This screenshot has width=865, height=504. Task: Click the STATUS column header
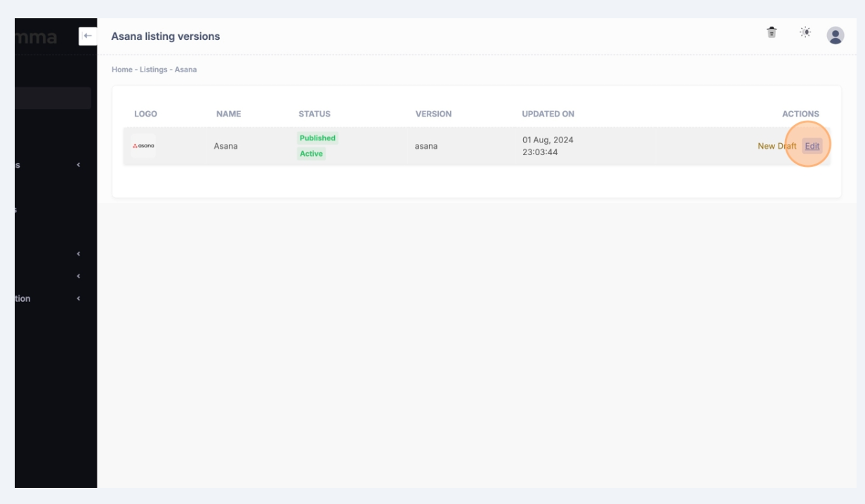pyautogui.click(x=315, y=114)
